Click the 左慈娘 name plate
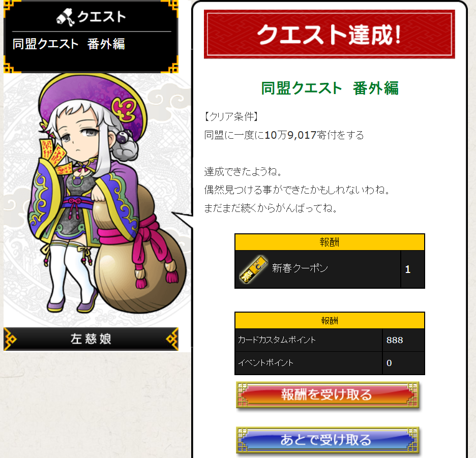The width and height of the screenshot is (476, 458). [91, 339]
